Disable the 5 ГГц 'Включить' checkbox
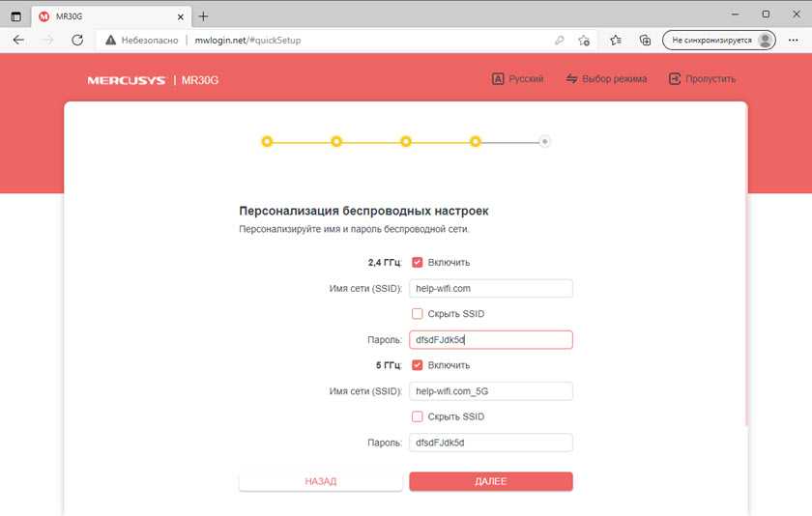This screenshot has width=812, height=516. (418, 365)
